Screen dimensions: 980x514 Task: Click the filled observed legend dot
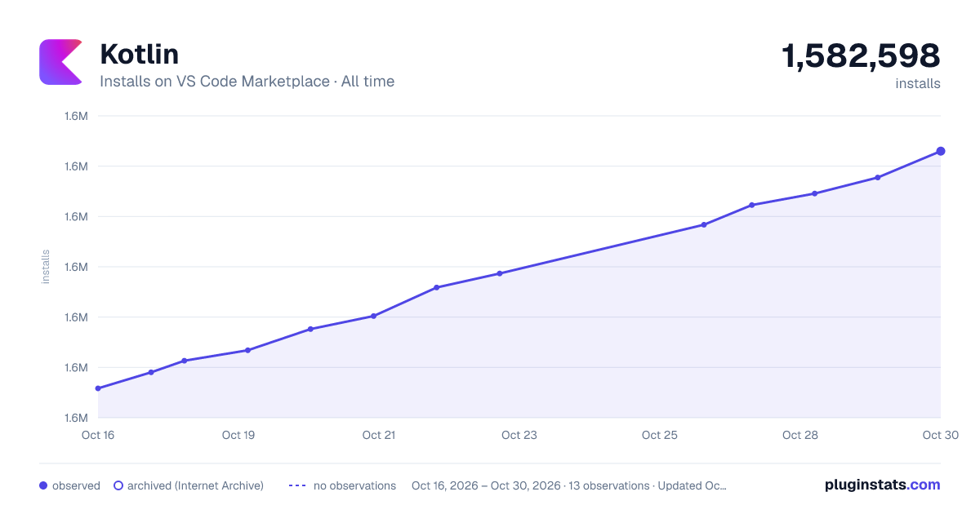click(43, 485)
